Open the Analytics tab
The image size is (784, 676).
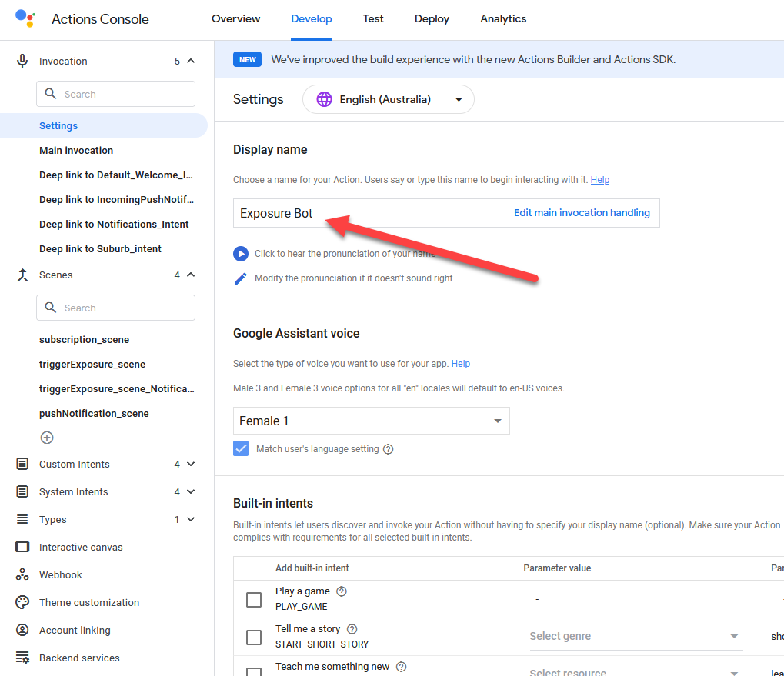[x=503, y=19]
